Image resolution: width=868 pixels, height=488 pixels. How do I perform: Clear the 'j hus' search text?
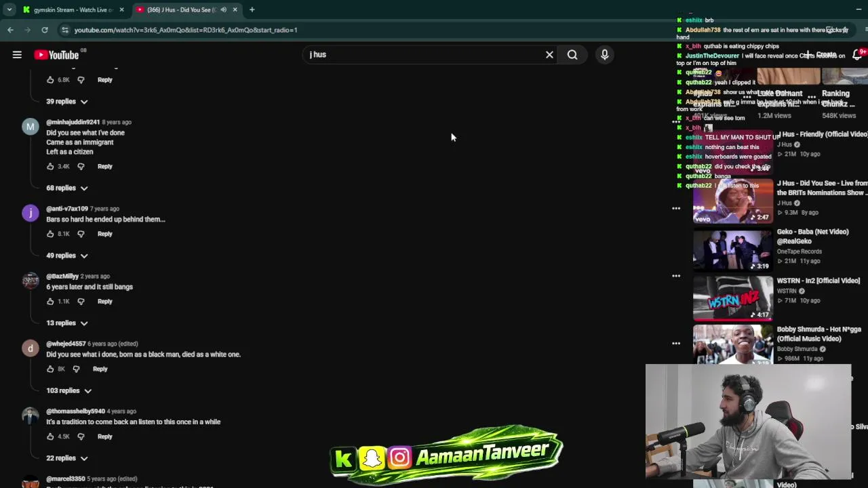549,55
